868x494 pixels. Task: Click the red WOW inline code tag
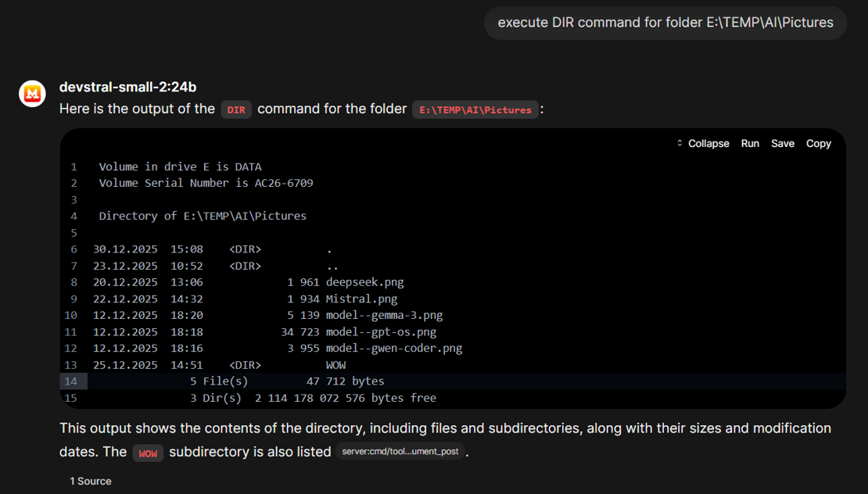click(148, 453)
